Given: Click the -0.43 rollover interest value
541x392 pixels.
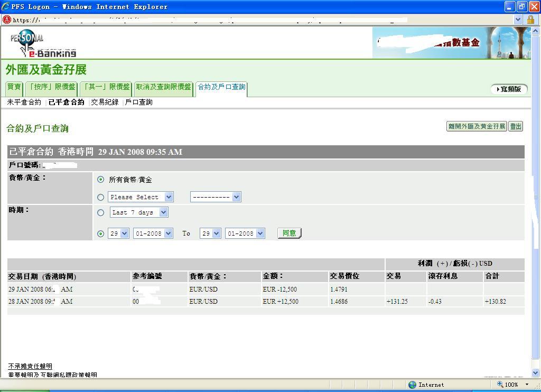Looking at the screenshot, I should tap(435, 301).
